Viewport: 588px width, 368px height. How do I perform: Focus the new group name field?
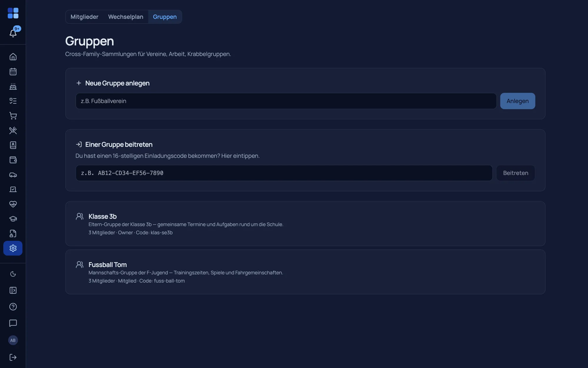pos(286,101)
